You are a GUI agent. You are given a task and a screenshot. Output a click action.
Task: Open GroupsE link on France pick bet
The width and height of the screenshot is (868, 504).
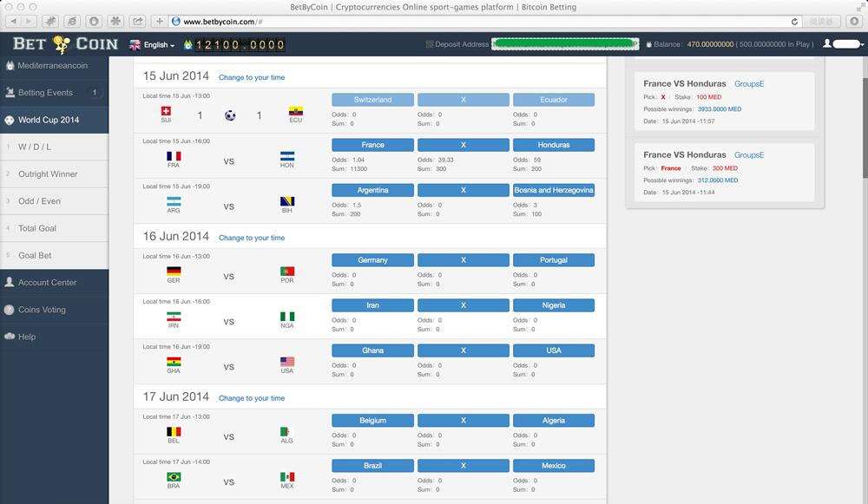pos(749,155)
